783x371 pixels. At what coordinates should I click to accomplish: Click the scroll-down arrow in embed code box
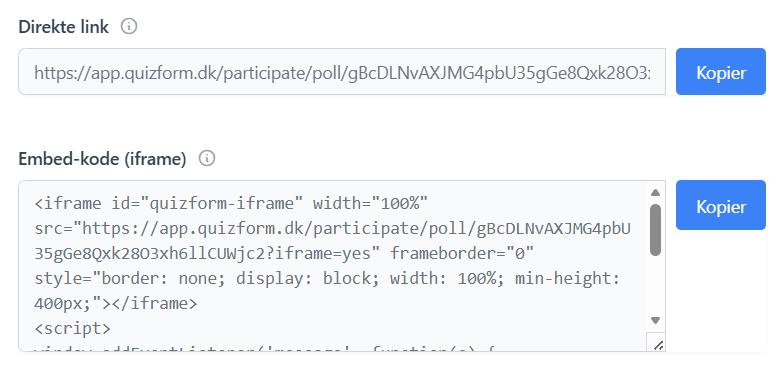click(x=656, y=321)
